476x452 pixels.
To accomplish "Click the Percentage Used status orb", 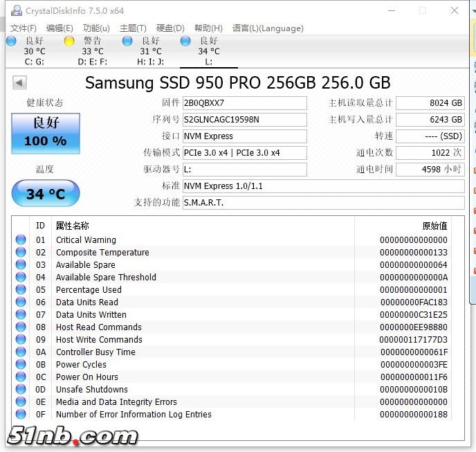I will point(21,290).
